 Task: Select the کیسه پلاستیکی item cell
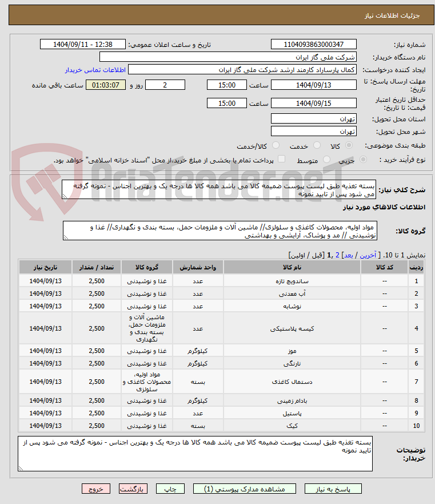click(292, 328)
